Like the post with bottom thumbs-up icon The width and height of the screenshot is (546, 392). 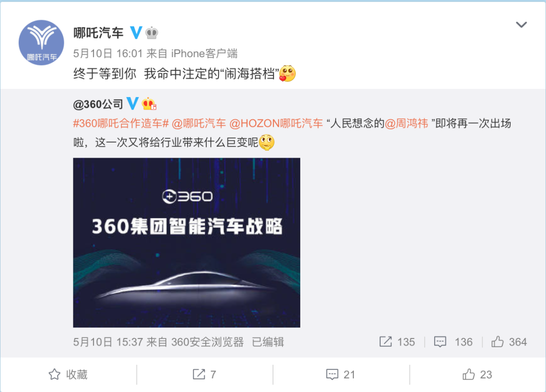[x=468, y=374]
